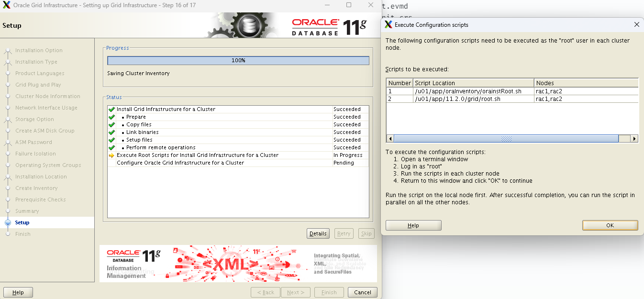Click green check icon beside Link binaries
The height and width of the screenshot is (299, 644).
click(111, 132)
